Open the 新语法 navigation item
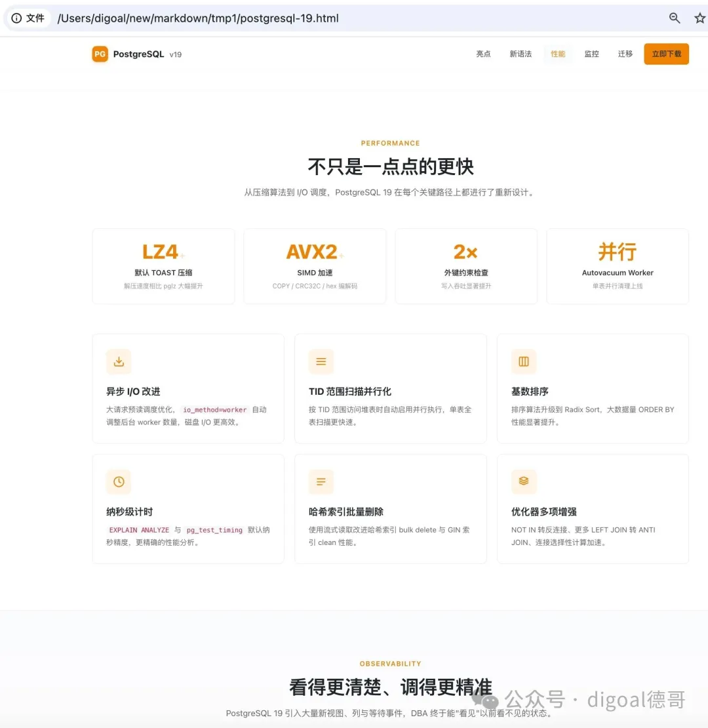Image resolution: width=708 pixels, height=728 pixels. coord(521,54)
